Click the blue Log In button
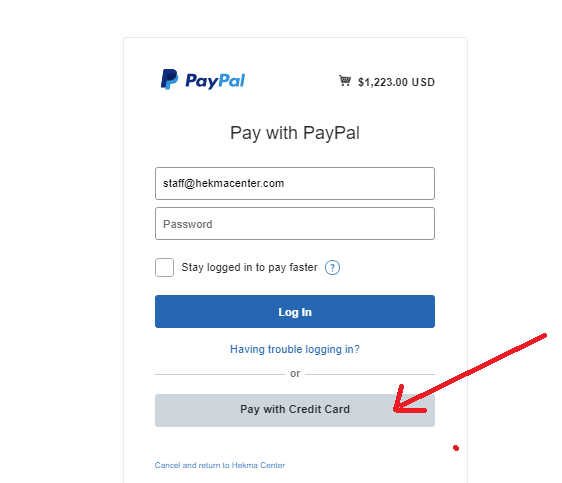This screenshot has height=483, width=562. tap(295, 312)
